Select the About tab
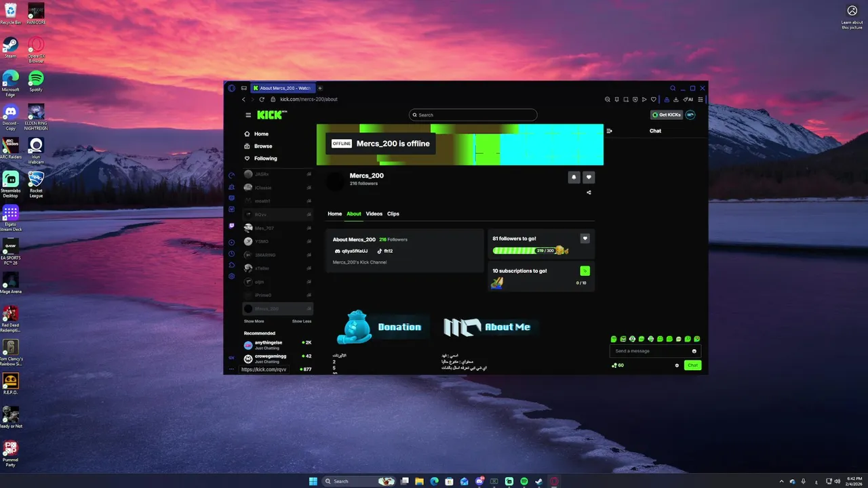 (354, 213)
